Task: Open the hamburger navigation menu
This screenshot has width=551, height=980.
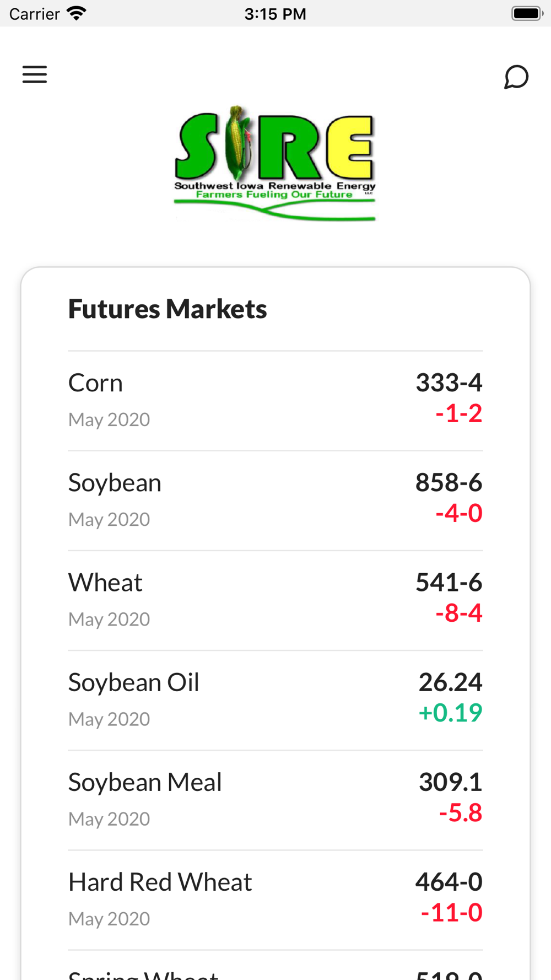Action: coord(35,74)
